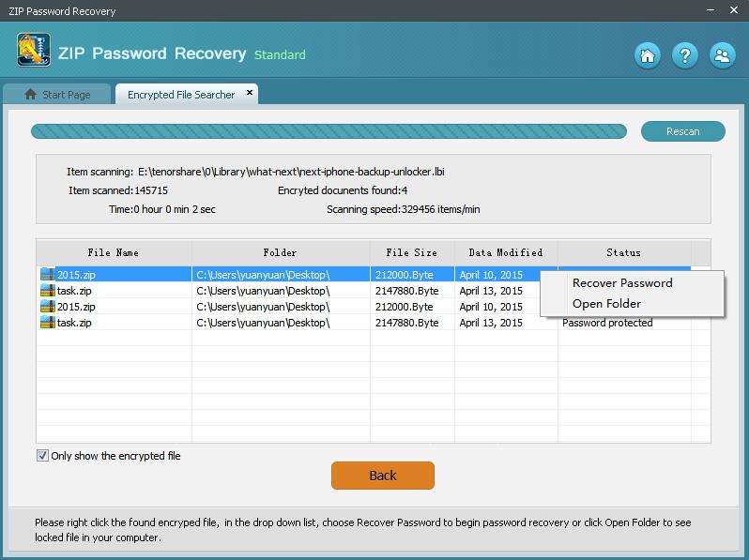Click Scanning speed:329456 items/min text
The image size is (749, 560).
[404, 209]
